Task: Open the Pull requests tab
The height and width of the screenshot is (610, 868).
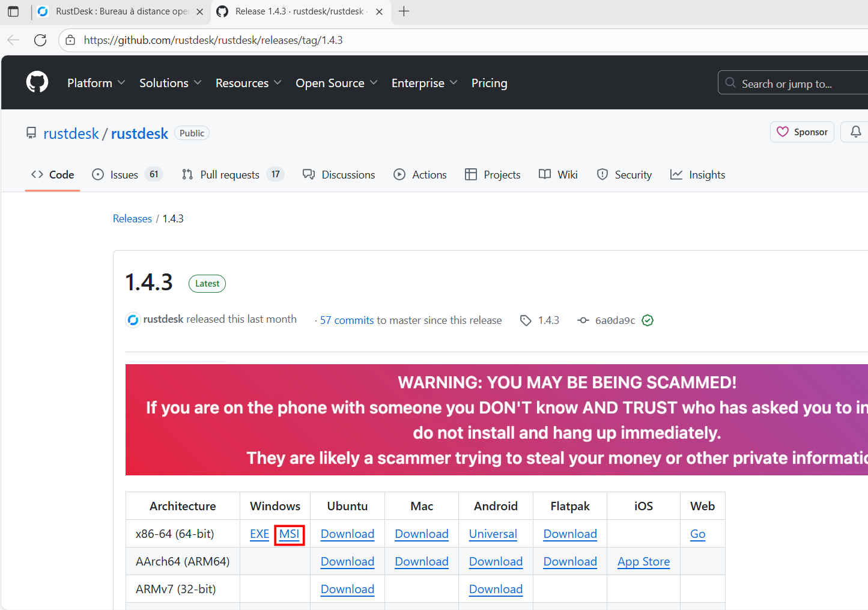Action: tap(229, 175)
